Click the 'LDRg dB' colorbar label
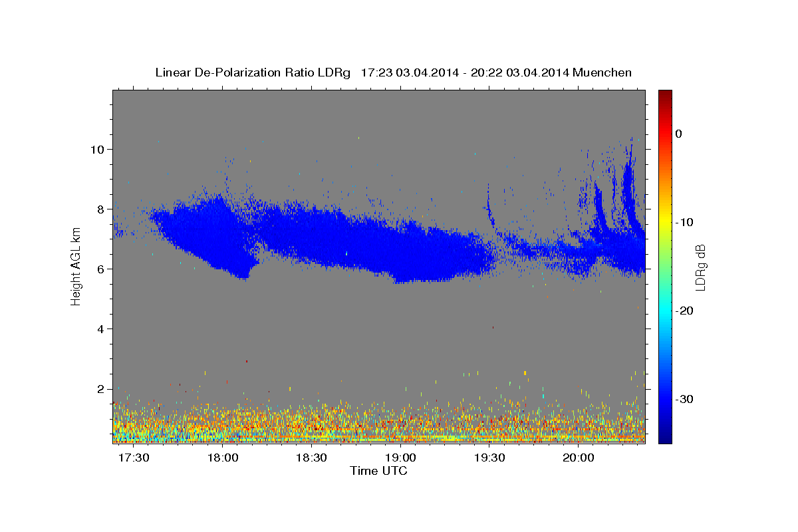Screen dimensions: 798x532 [700, 267]
